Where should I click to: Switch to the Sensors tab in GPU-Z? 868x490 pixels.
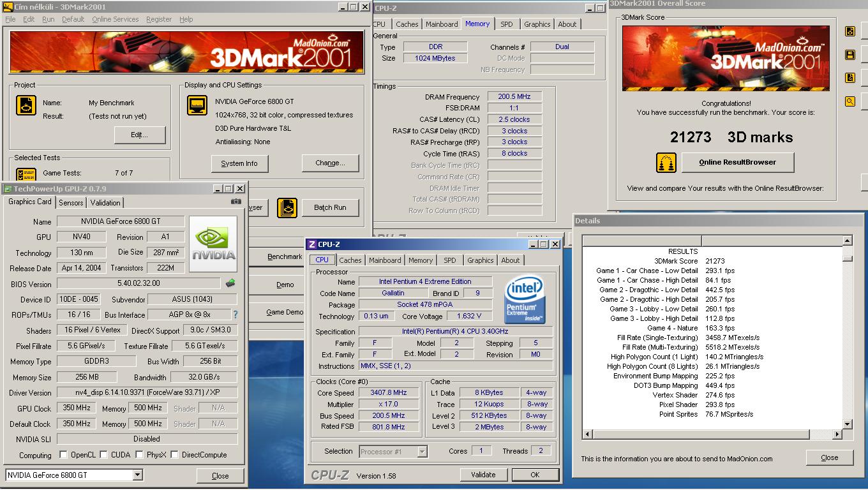[x=71, y=203]
